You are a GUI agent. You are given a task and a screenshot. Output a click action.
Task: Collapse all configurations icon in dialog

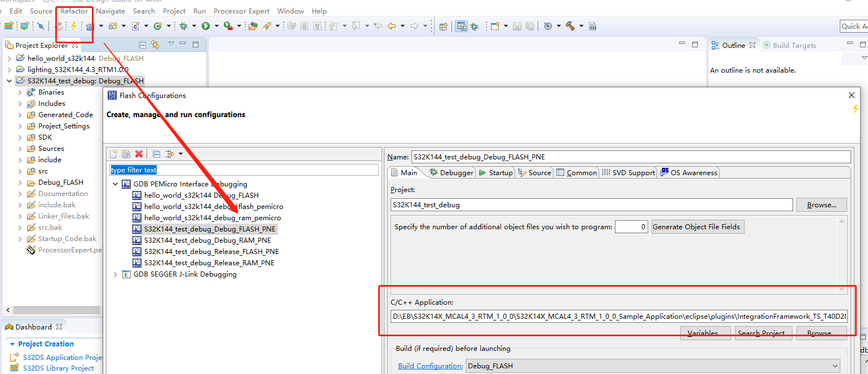coord(157,154)
